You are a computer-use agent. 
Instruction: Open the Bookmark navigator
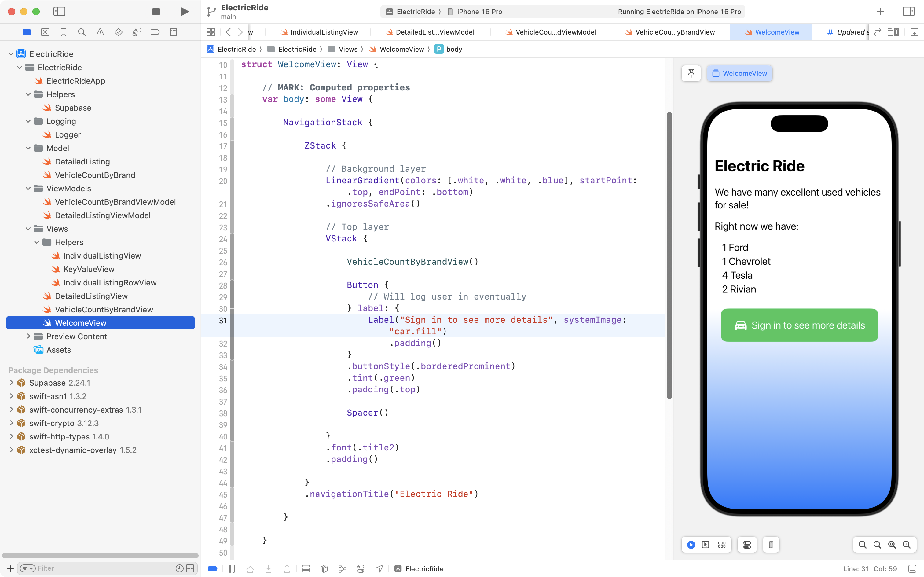point(64,32)
